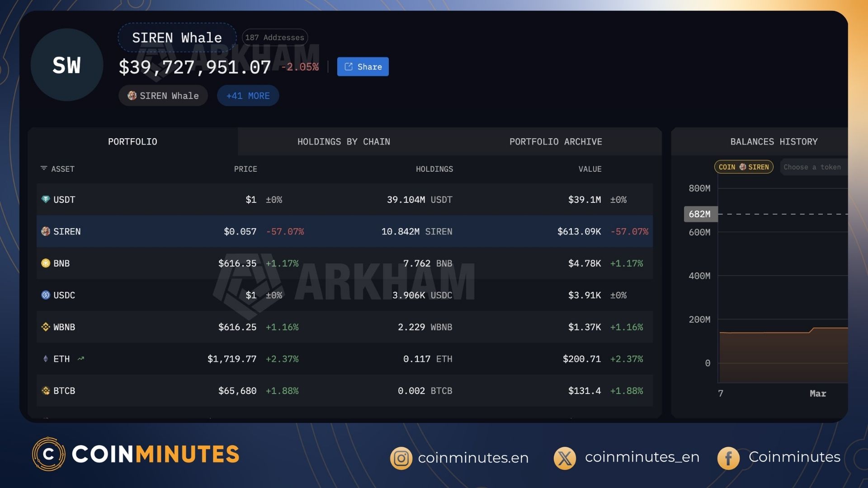
Task: Click the SIREN token icon in portfolio row
Action: pyautogui.click(x=46, y=231)
